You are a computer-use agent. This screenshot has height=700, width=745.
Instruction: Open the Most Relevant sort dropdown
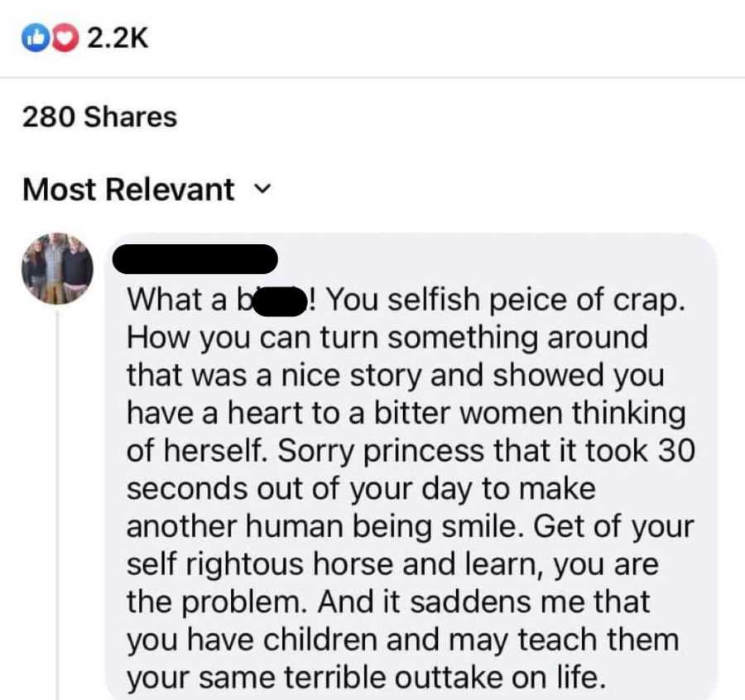click(147, 189)
